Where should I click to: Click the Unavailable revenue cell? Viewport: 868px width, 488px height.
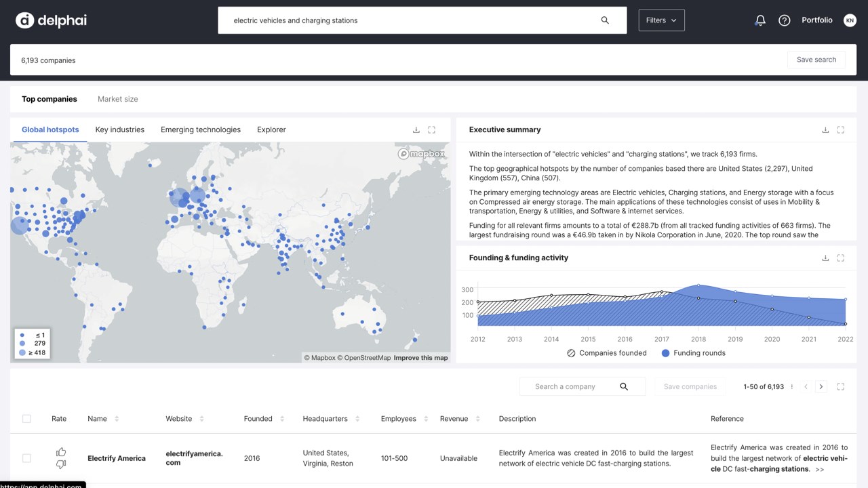point(458,458)
